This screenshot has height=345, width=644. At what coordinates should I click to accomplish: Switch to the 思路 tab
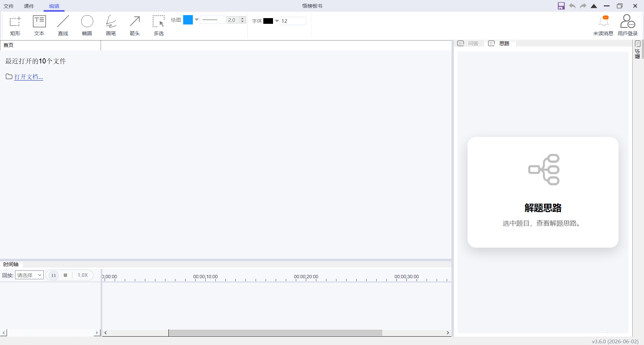499,43
